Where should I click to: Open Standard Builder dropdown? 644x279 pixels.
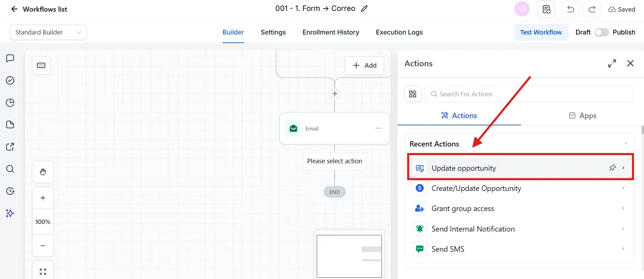48,32
